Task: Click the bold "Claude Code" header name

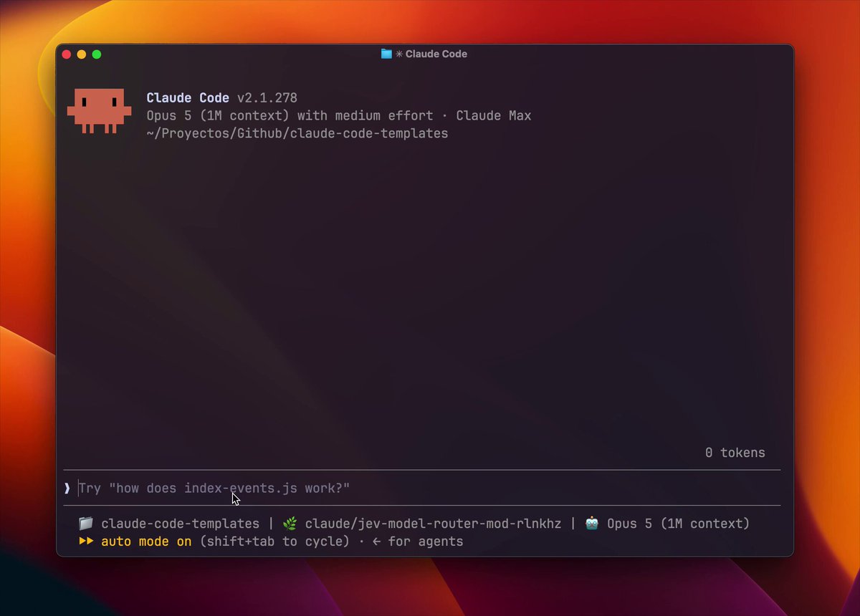Action: [188, 97]
